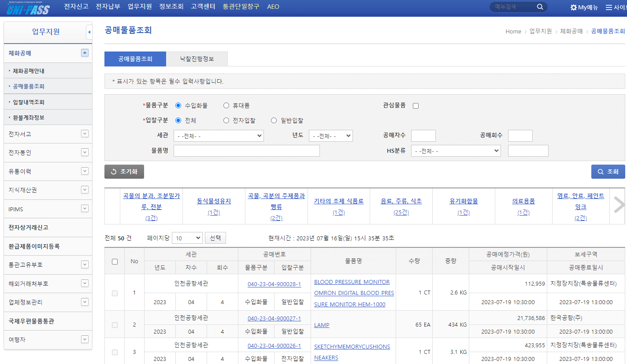Open the LAMP item link
Screen dimensions: 627x364
coord(322,325)
